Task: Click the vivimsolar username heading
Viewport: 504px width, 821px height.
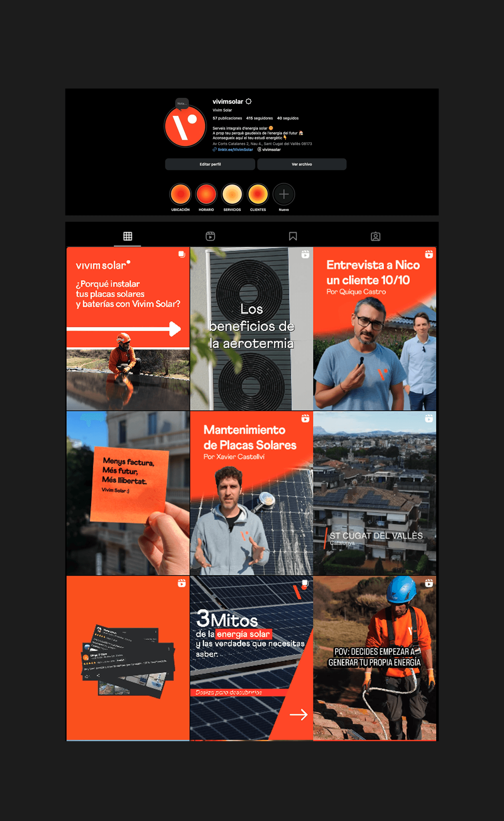Action: click(x=228, y=101)
